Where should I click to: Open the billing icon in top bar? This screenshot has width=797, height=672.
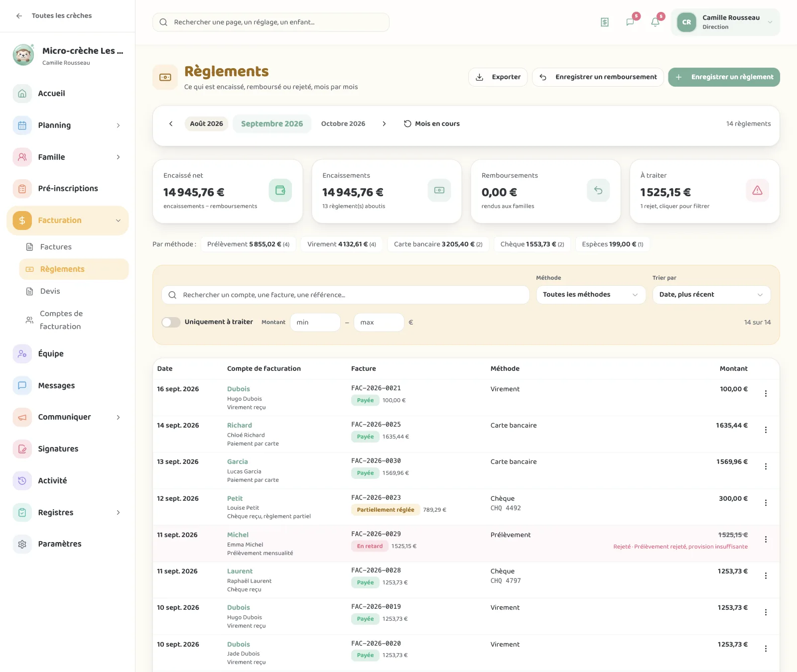pos(605,22)
